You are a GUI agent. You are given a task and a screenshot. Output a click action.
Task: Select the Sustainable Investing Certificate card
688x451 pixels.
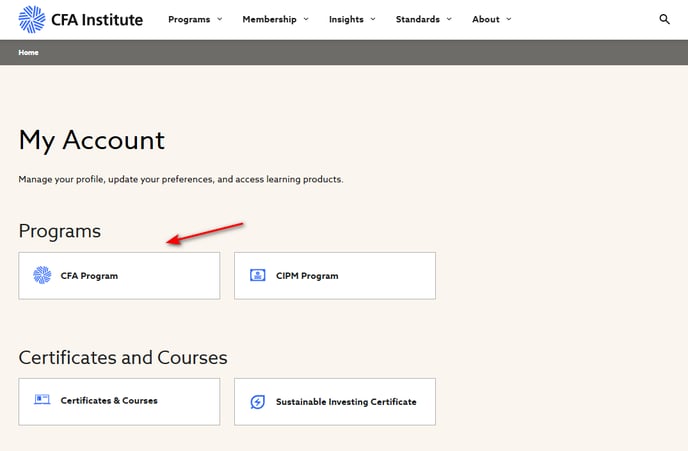(335, 401)
